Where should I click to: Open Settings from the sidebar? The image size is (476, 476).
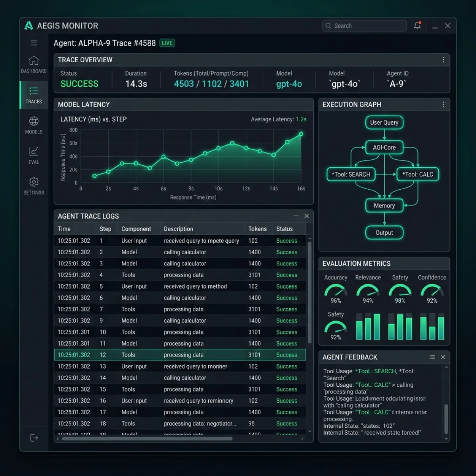(x=34, y=186)
